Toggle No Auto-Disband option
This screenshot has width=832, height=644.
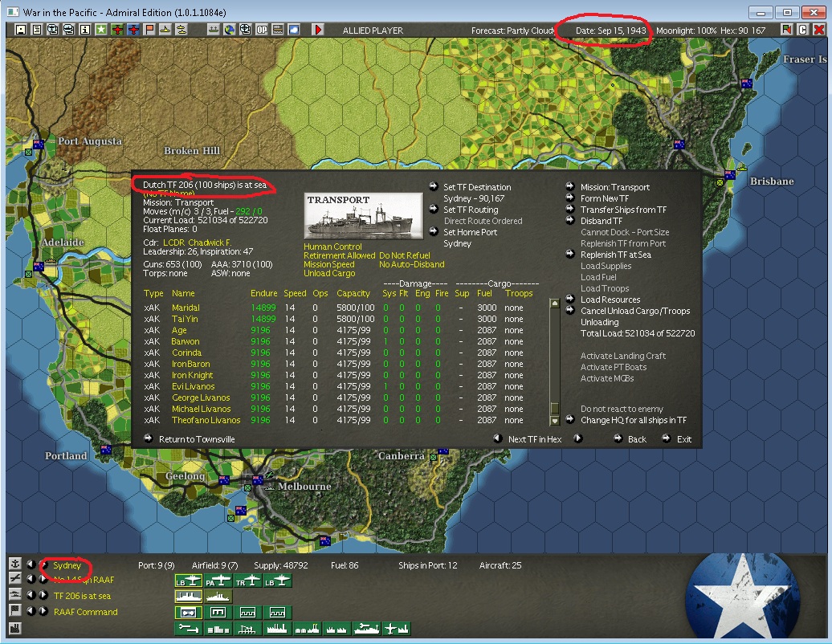point(412,265)
